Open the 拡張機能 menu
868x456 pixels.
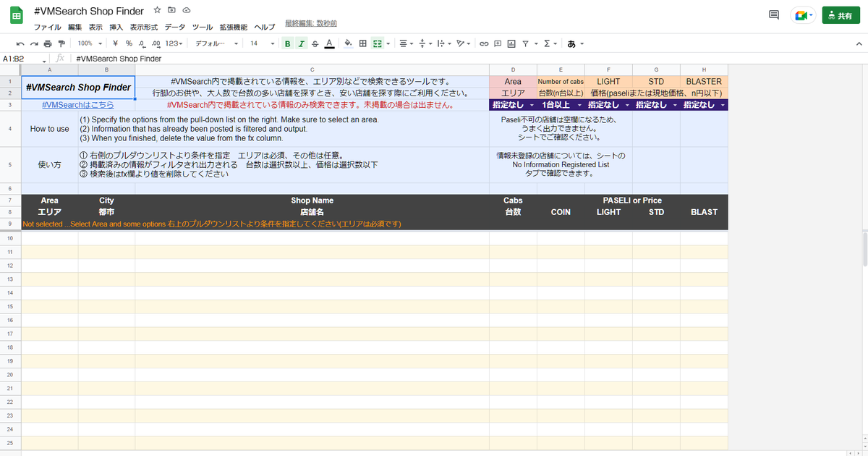[233, 27]
